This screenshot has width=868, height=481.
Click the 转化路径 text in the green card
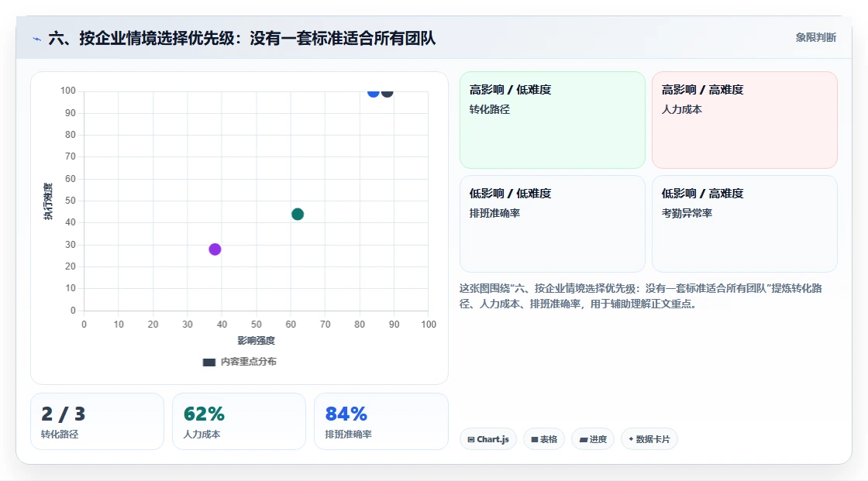tap(489, 109)
